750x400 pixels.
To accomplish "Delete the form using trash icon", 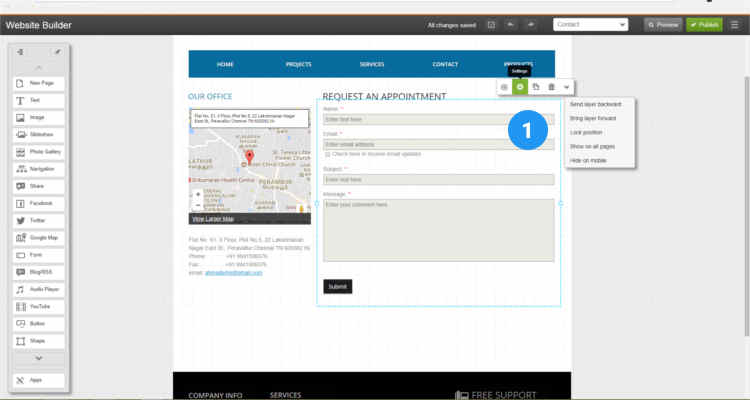I will (551, 87).
